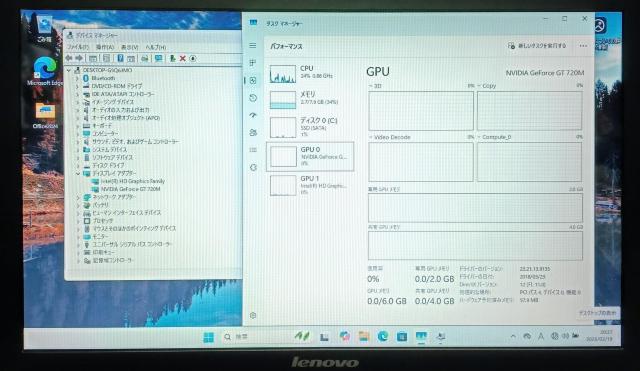This screenshot has width=640, height=371.
Task: Open Users icon in Task Manager sidebar
Action: (253, 133)
